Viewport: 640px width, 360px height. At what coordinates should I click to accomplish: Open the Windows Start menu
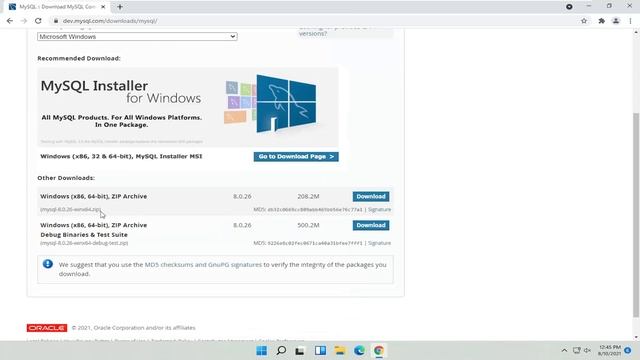click(x=262, y=351)
